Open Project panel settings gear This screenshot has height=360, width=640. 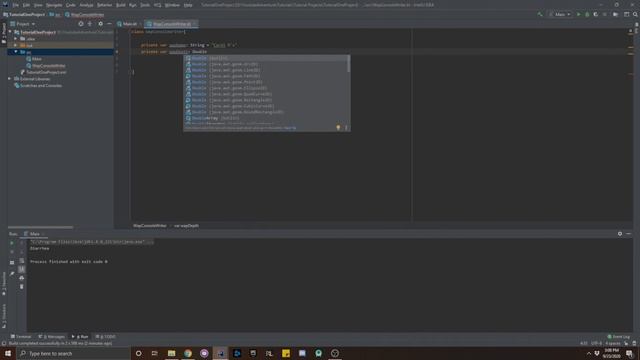(100, 24)
